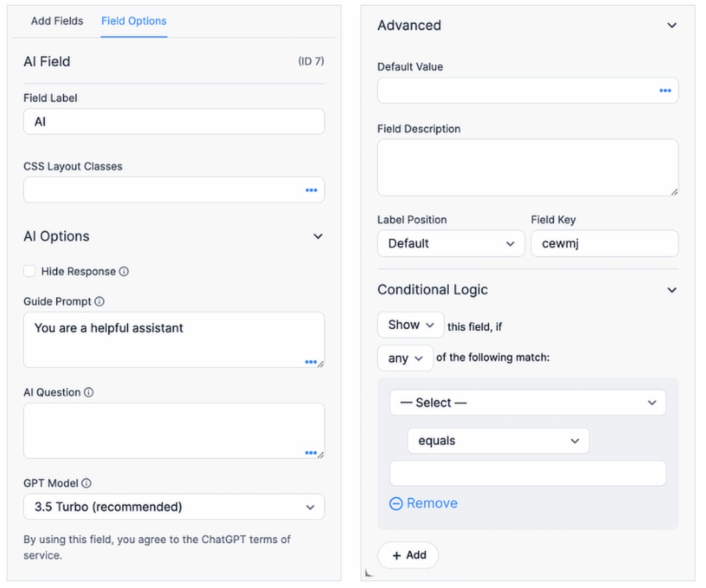Viewport: 706px width, 588px height.
Task: Open the GPT Model dropdown
Action: point(174,507)
